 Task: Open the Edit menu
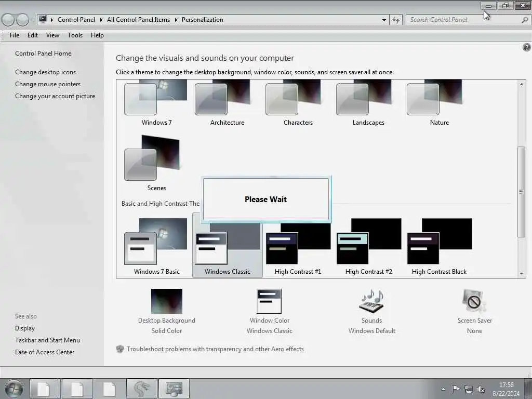[x=33, y=35]
